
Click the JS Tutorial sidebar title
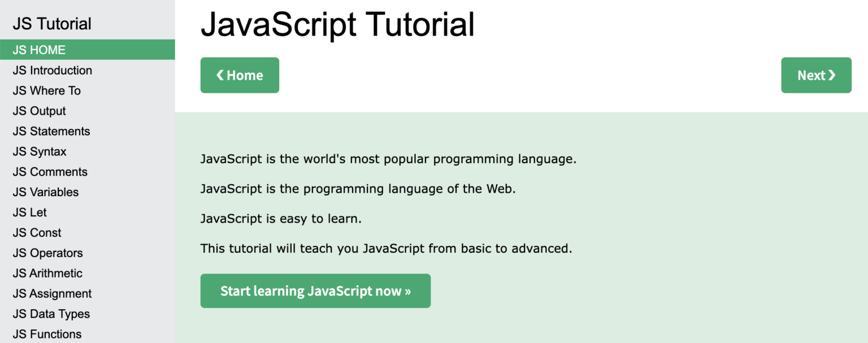click(52, 24)
